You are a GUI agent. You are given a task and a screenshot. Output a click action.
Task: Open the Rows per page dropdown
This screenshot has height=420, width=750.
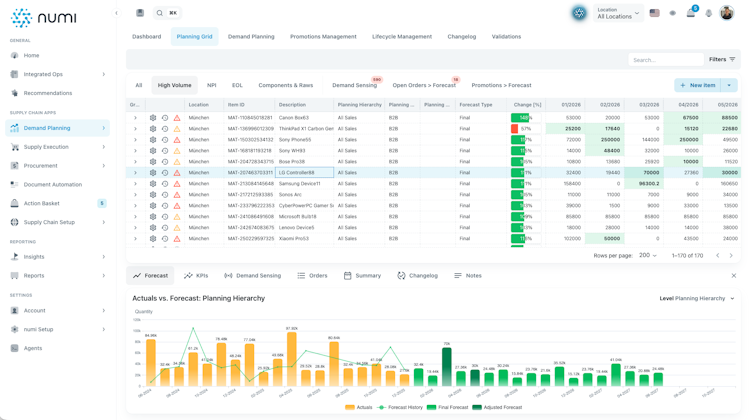[648, 255]
